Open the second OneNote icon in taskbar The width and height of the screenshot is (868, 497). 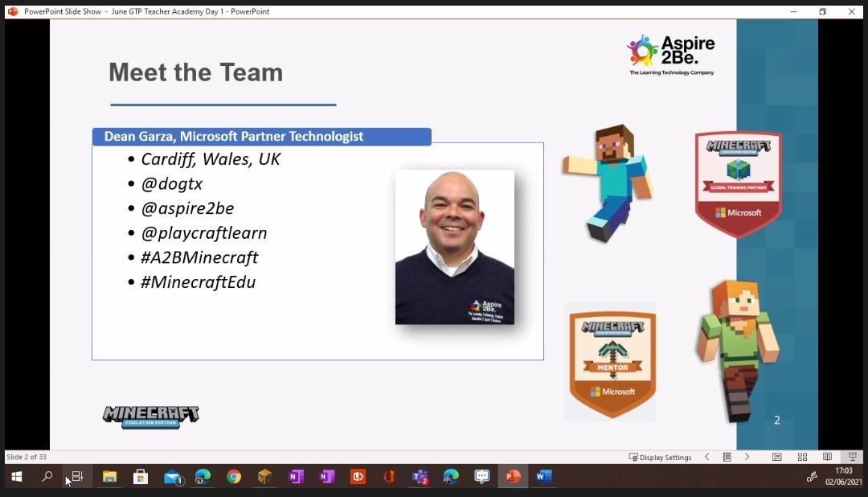click(326, 477)
